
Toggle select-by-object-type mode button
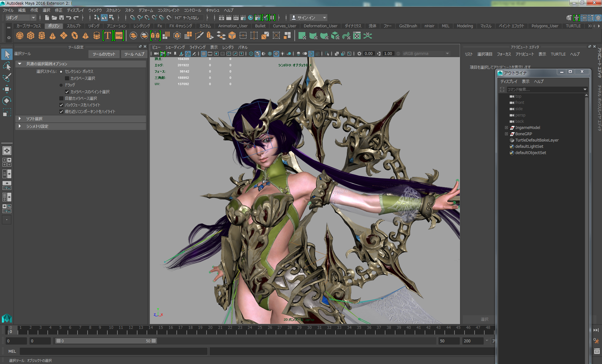coord(104,18)
